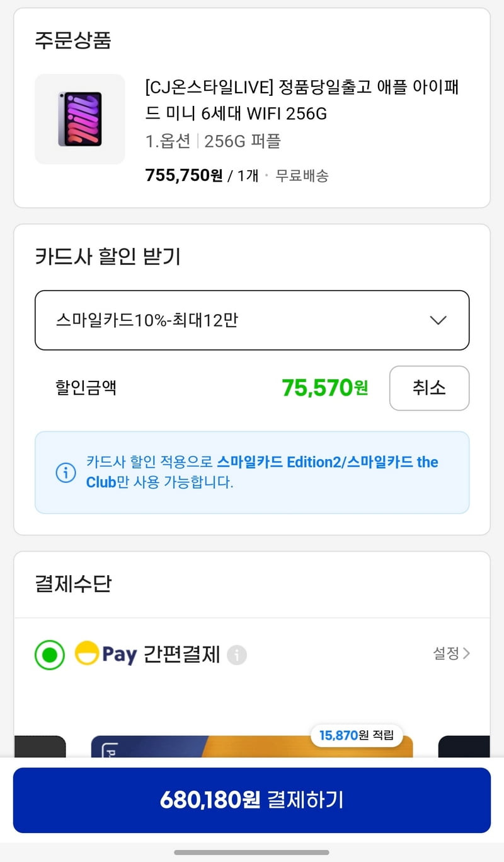Open the iPad mini product thumbnail
504x862 pixels.
click(x=80, y=119)
